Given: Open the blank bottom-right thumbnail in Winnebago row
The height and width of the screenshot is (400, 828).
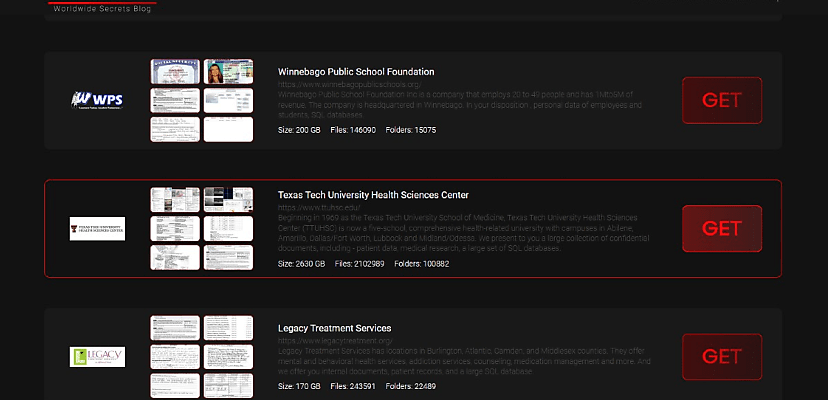Looking at the screenshot, I should 228,129.
